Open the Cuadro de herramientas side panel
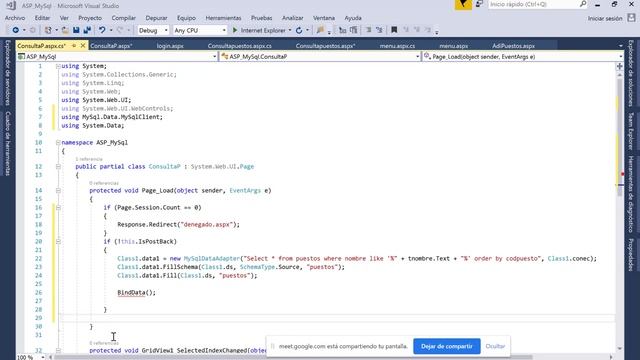The height and width of the screenshot is (360, 640). click(x=8, y=143)
